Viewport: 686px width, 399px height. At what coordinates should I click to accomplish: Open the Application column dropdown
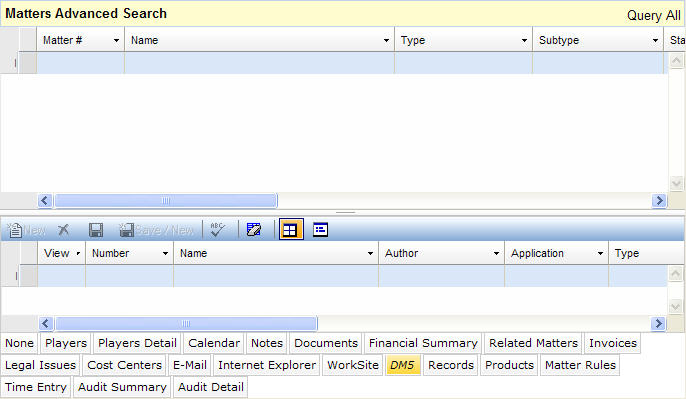[600, 253]
